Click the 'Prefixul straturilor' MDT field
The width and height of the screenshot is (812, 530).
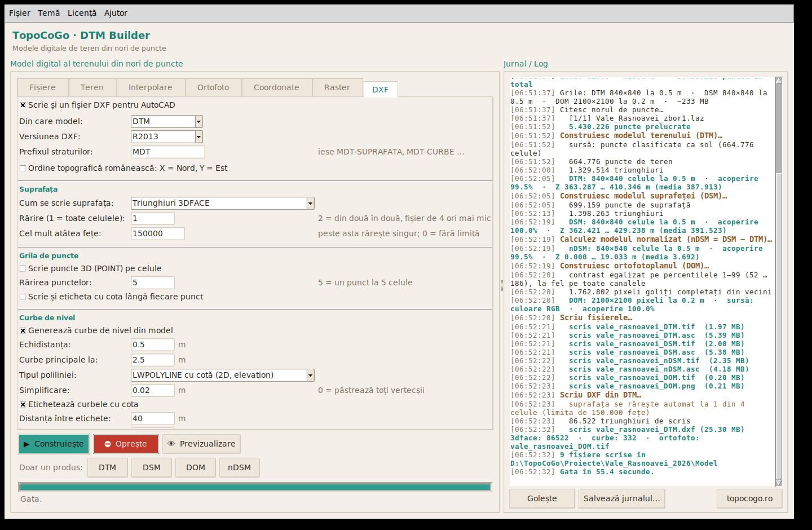[x=168, y=152]
